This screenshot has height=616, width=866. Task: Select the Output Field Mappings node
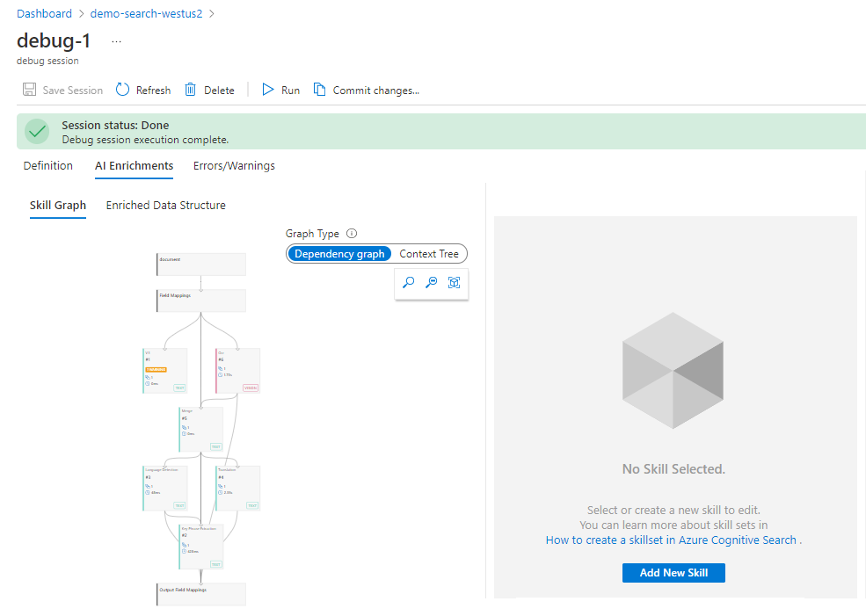pos(201,595)
